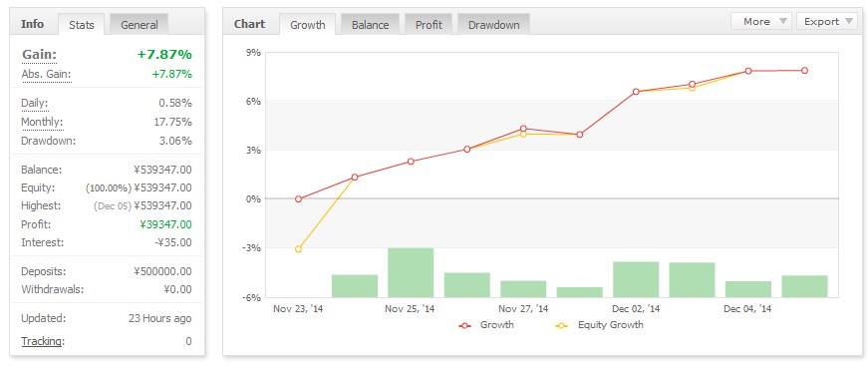Viewport: 868px width, 368px height.
Task: Show the Profit chart tab
Action: click(430, 24)
